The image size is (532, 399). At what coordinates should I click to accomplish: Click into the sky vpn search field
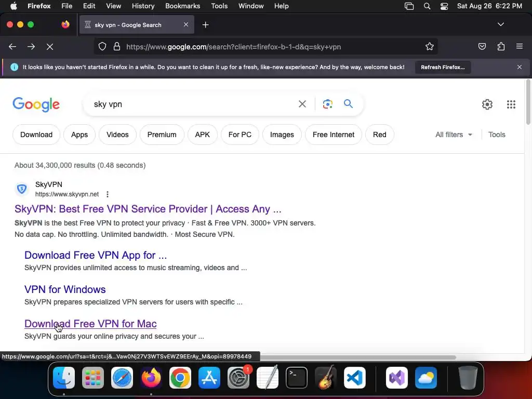click(193, 104)
